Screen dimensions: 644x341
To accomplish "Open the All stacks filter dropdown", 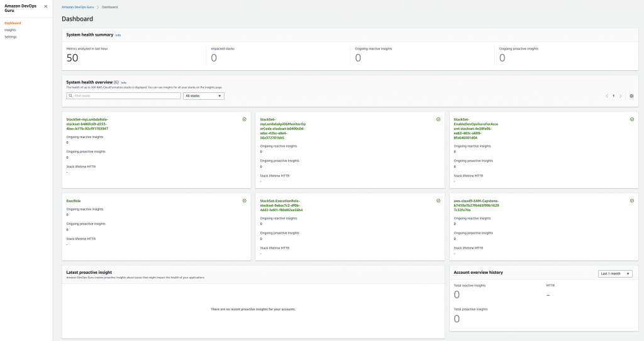I will click(204, 95).
